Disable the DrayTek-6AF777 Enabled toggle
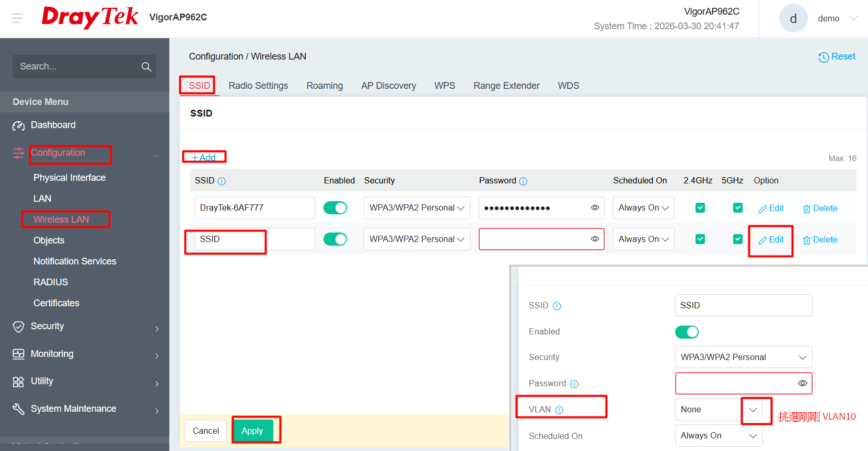 pyautogui.click(x=335, y=207)
